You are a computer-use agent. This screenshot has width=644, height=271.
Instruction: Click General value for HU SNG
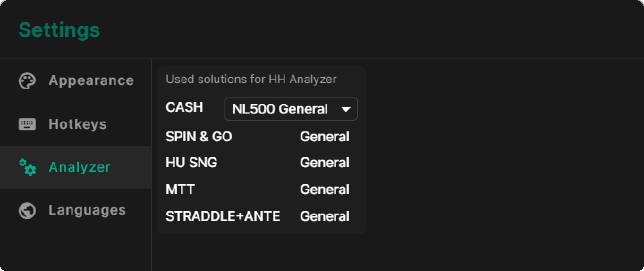click(x=325, y=163)
